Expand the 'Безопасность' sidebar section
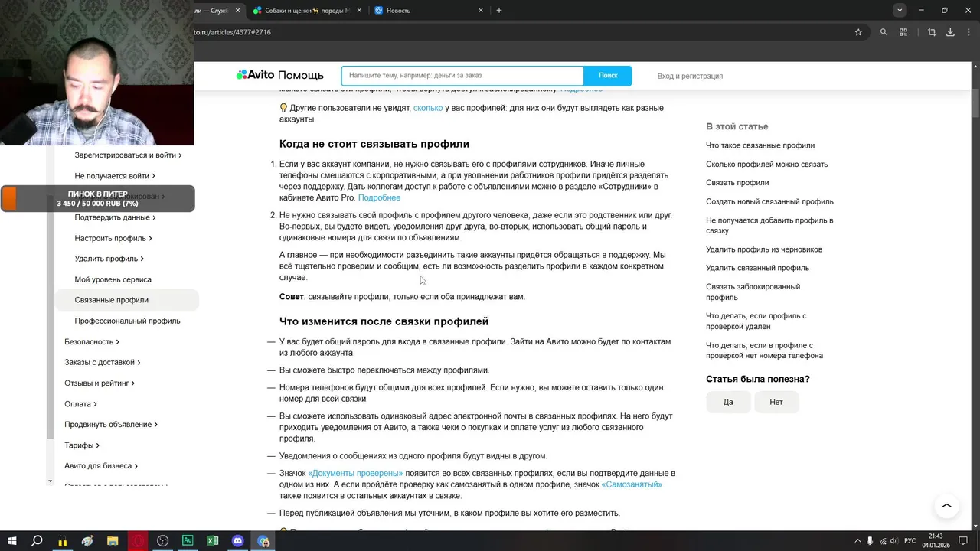This screenshot has height=551, width=980. coord(92,341)
